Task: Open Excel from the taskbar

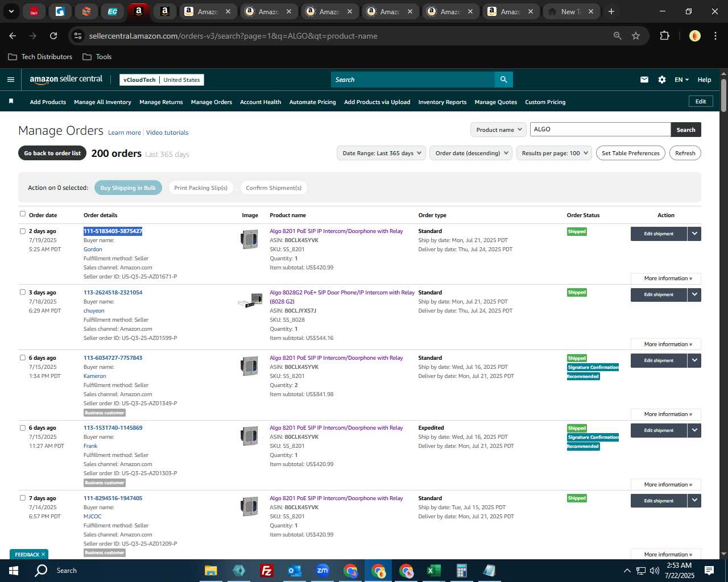Action: point(434,571)
